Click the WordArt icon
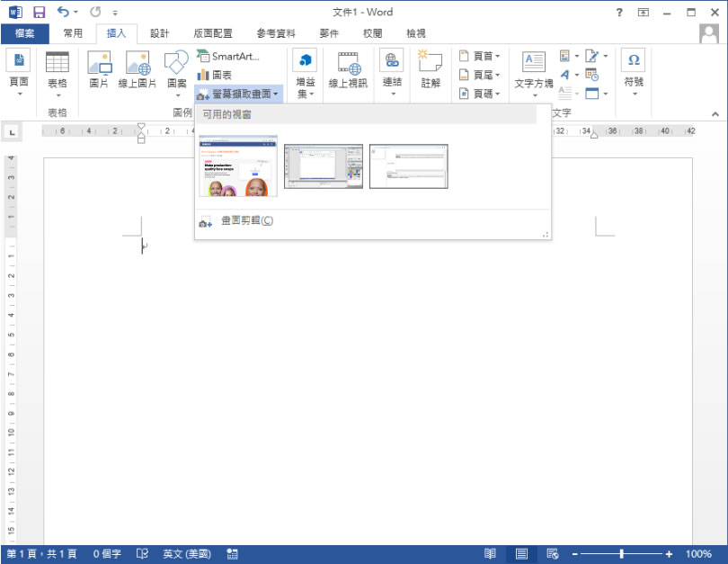The height and width of the screenshot is (564, 728). pos(564,75)
